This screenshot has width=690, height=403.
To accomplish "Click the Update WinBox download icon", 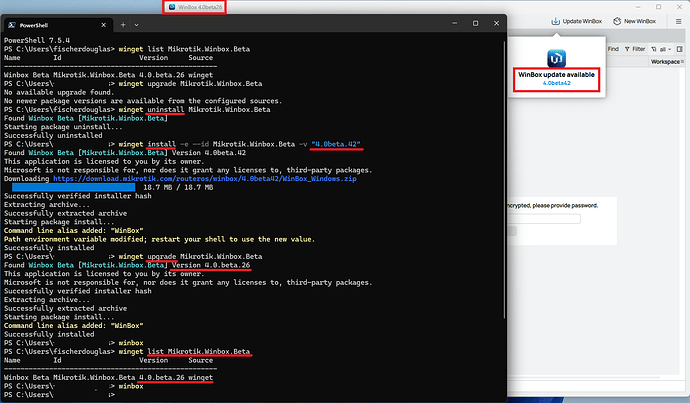I will click(x=555, y=21).
